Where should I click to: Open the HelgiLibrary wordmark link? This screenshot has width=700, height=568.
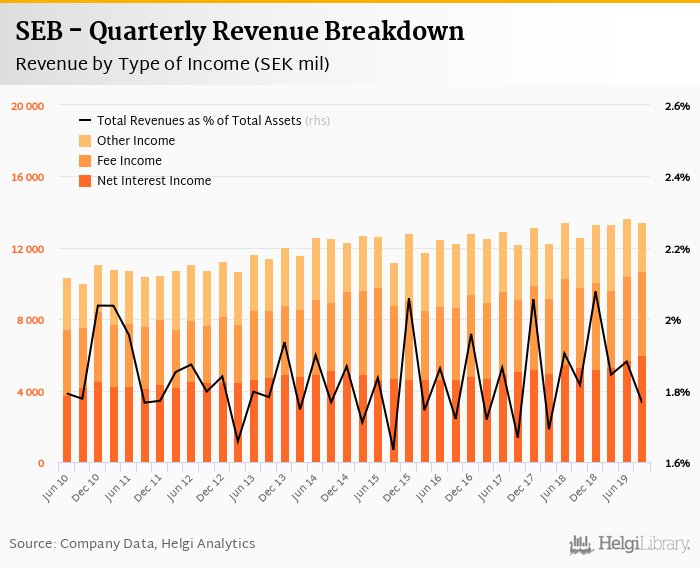pyautogui.click(x=644, y=544)
